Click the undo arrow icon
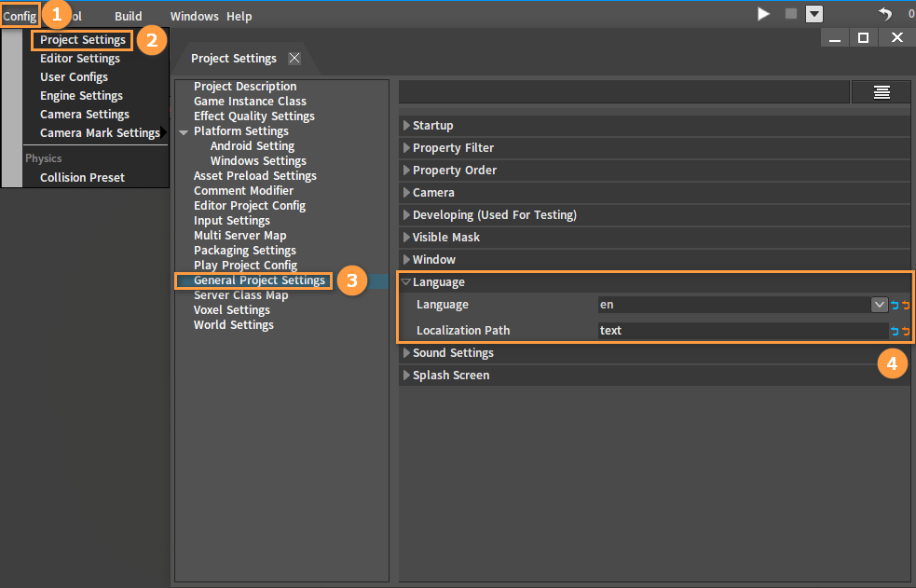The height and width of the screenshot is (588, 916). click(885, 14)
